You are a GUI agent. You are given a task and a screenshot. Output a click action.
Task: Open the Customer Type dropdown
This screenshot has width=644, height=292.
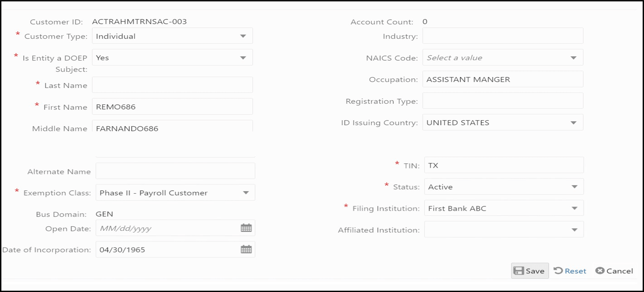243,35
